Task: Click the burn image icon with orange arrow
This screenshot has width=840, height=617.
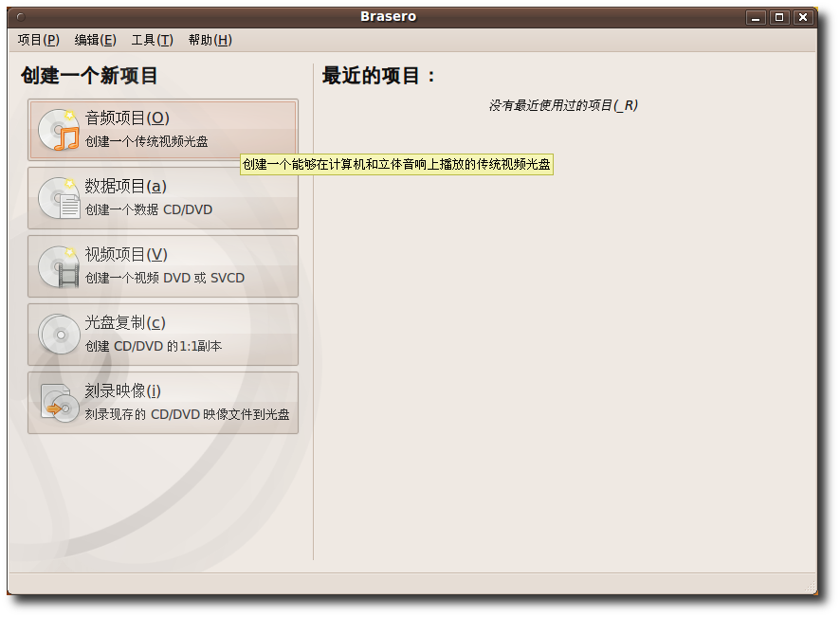Action: tap(59, 403)
